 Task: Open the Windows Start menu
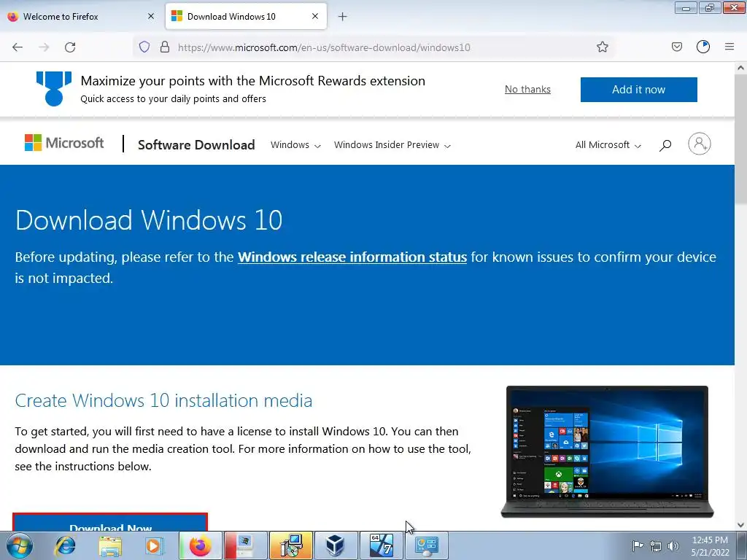click(19, 545)
